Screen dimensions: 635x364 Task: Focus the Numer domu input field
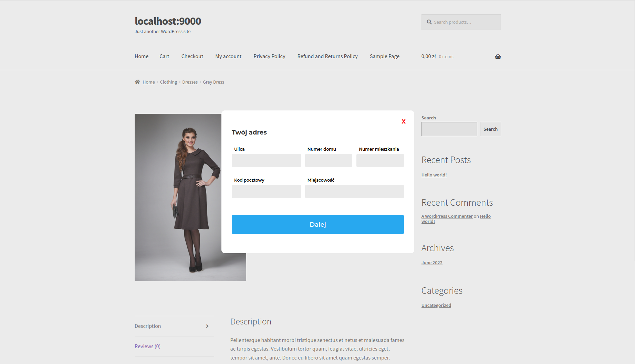329,160
